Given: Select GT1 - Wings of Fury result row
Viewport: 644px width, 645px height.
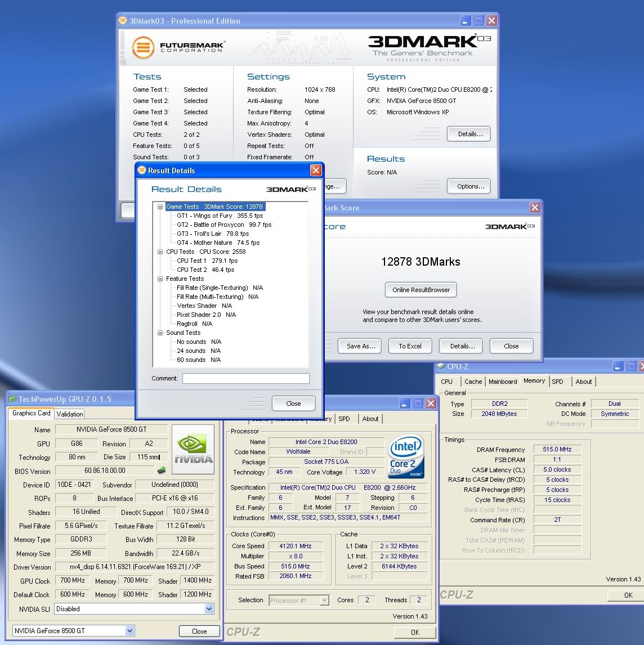Looking at the screenshot, I should point(220,216).
